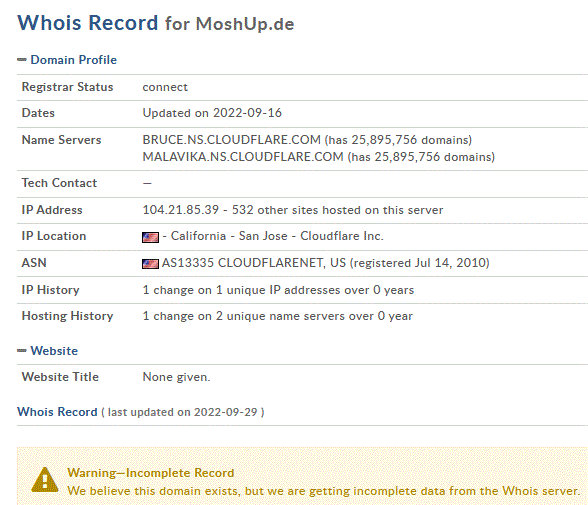
Task: Click the Whois Record for MoshUp.de title
Action: tap(156, 23)
